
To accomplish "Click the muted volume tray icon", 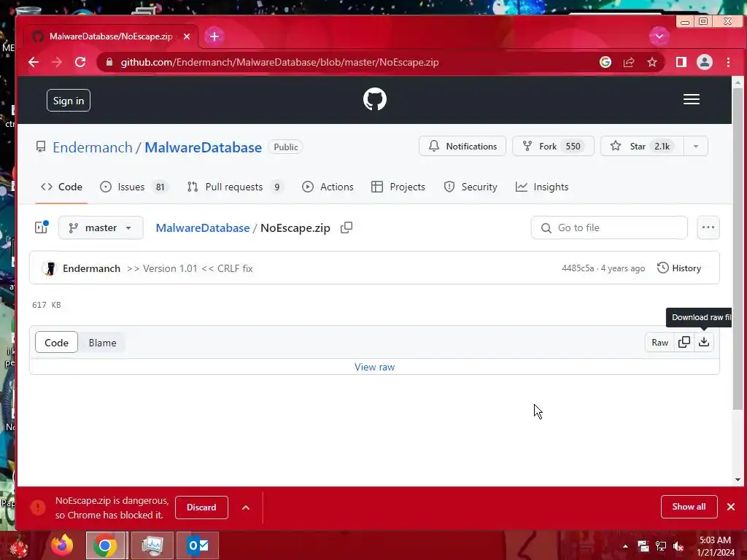I will point(678,546).
